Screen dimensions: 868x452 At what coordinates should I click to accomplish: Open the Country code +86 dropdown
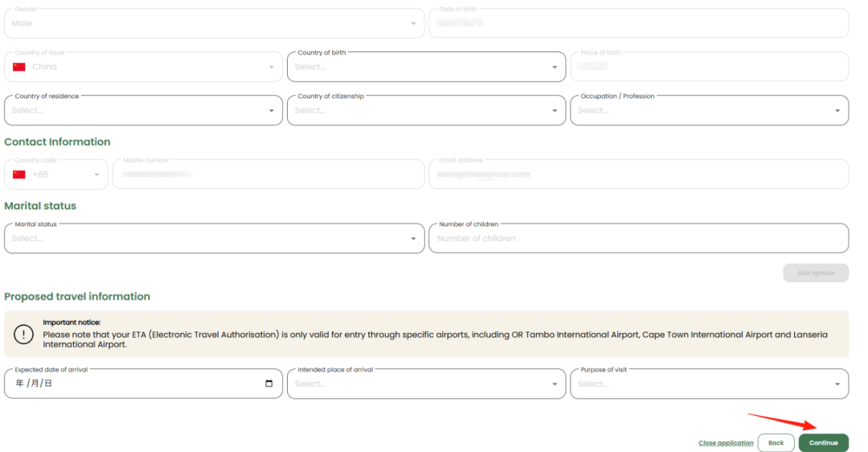[56, 175]
